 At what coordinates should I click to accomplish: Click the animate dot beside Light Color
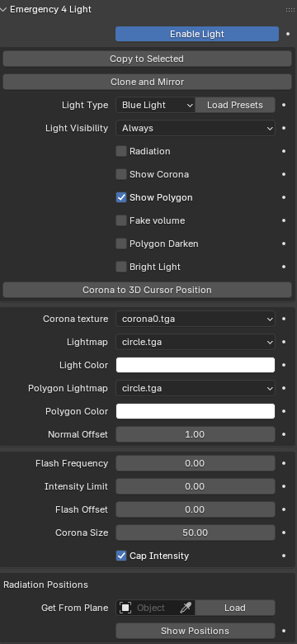coord(284,365)
